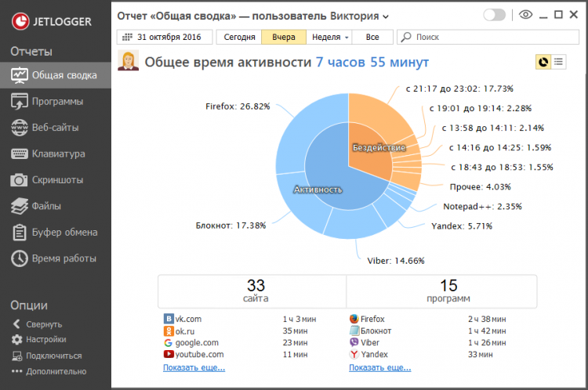The width and height of the screenshot is (588, 390).
Task: Click the JETLOGGER logo icon
Action: (x=20, y=21)
